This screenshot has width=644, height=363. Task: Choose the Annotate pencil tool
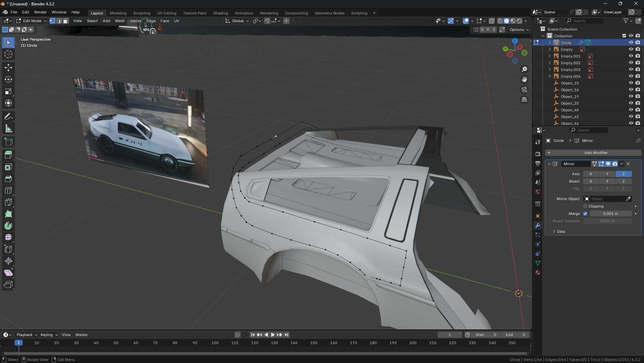point(8,117)
